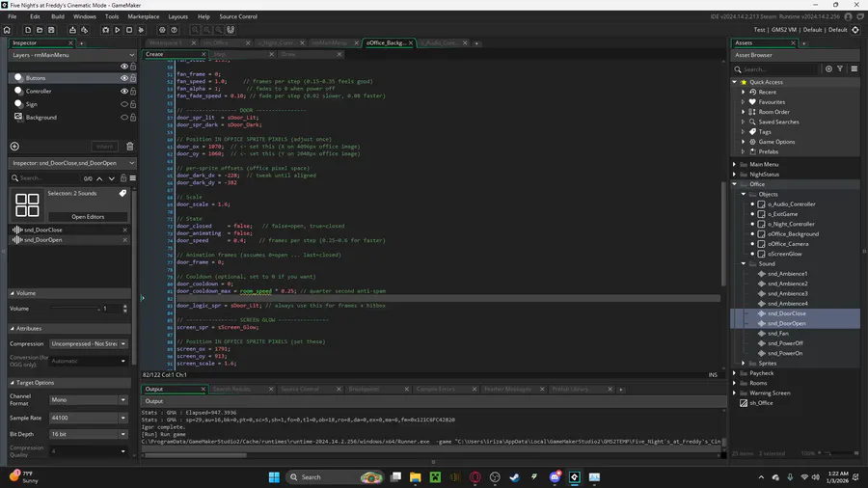The image size is (868, 488).
Task: Create new asset in Asset Browser
Action: (x=828, y=68)
